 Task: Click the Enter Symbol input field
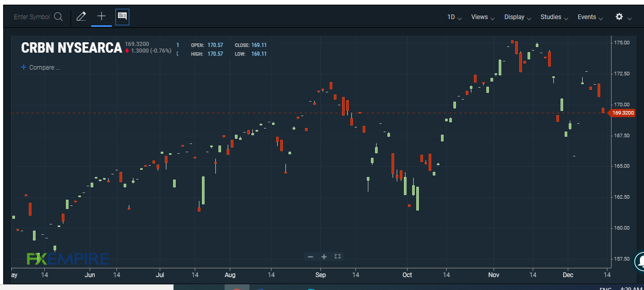[32, 17]
